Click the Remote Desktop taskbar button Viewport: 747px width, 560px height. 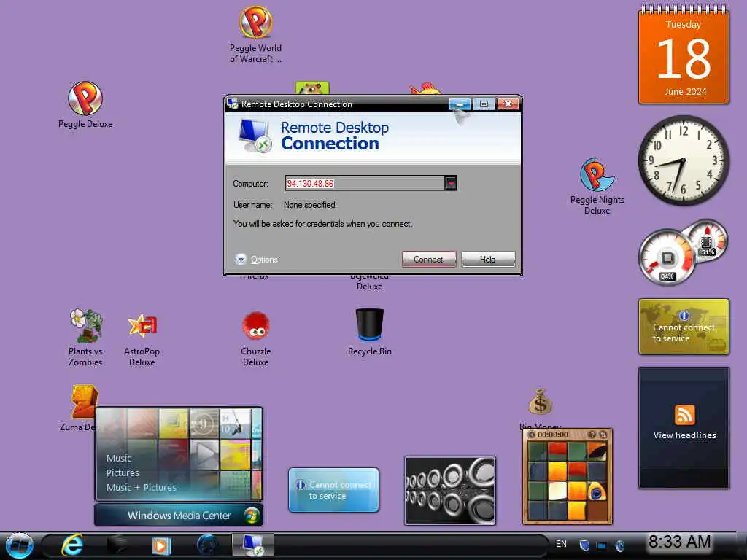point(253,545)
